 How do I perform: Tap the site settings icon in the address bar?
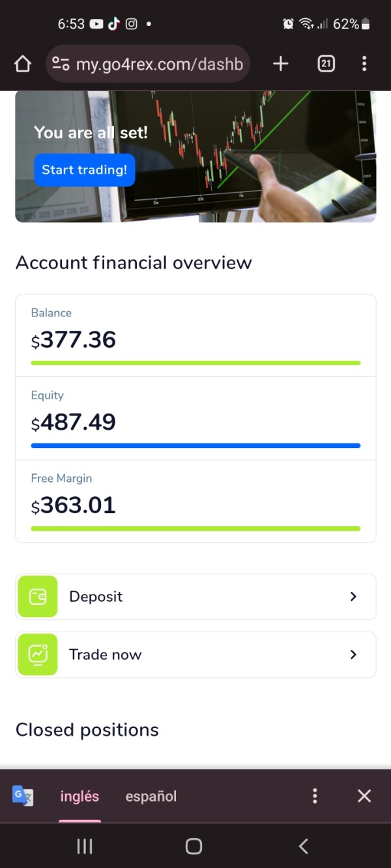click(61, 64)
